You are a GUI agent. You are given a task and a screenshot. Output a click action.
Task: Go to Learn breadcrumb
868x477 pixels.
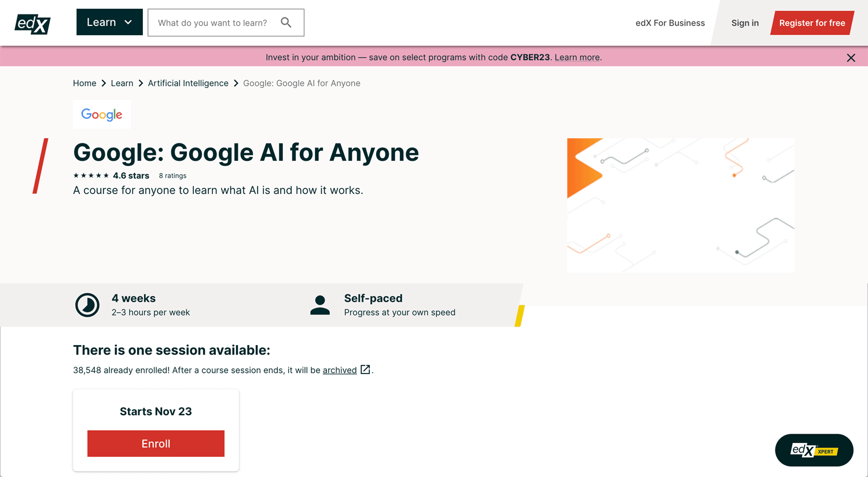(122, 83)
